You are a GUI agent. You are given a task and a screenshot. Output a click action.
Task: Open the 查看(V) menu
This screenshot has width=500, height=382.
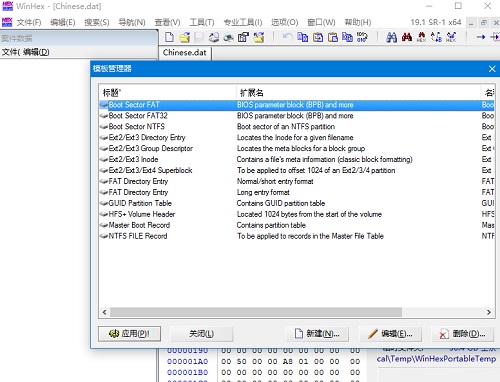point(167,22)
